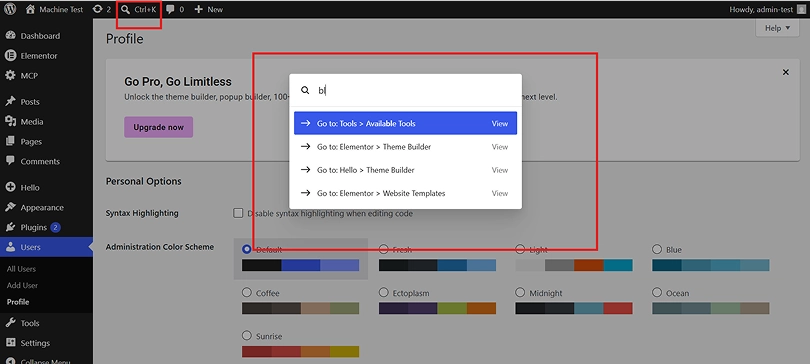The width and height of the screenshot is (810, 364).
Task: Choose Go to: Hello > Theme Builder
Action: pyautogui.click(x=406, y=170)
